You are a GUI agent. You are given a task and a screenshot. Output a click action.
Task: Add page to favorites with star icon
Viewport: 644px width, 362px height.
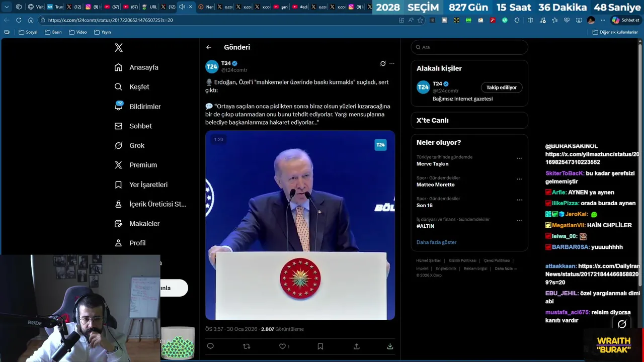(x=420, y=20)
